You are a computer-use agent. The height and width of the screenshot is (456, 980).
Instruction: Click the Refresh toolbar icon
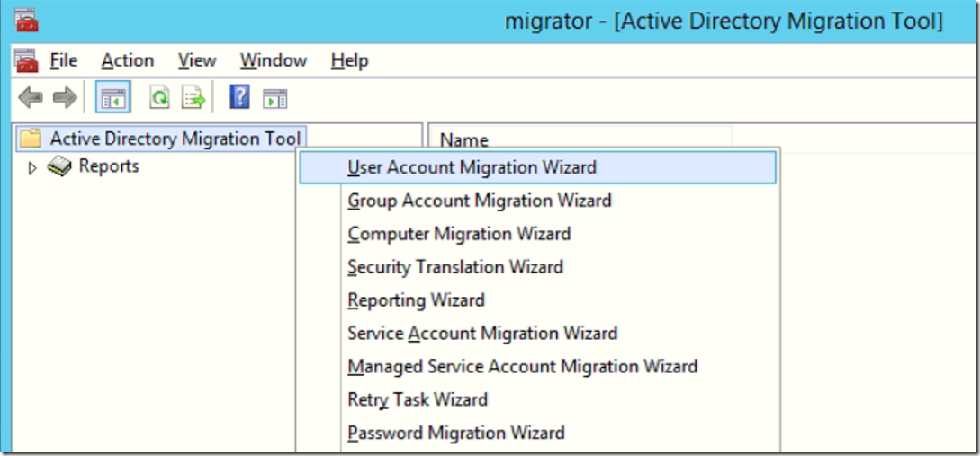point(160,98)
